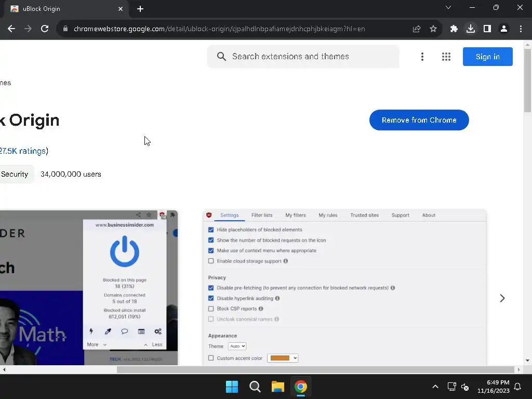Click the uBlock shield logo in settings screenshot

coord(209,215)
